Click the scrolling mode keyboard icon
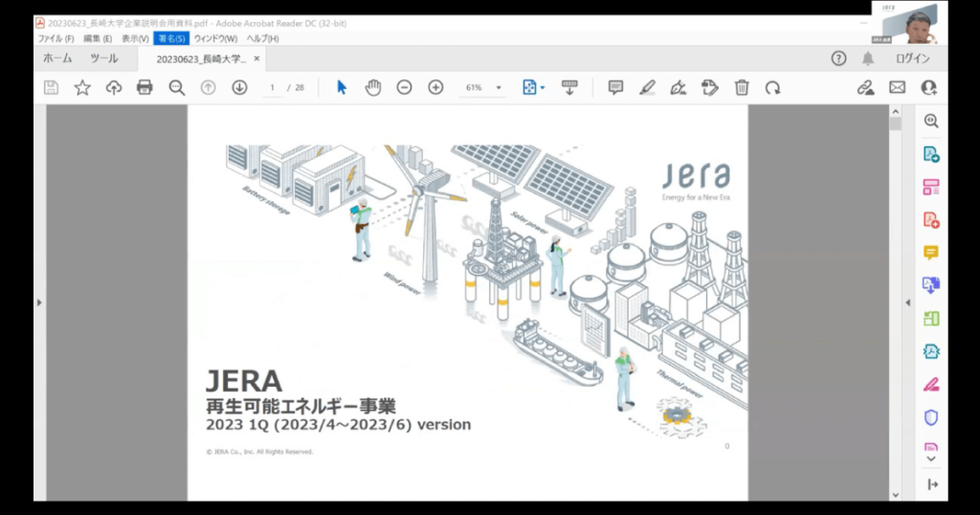This screenshot has width=980, height=515. tap(569, 87)
